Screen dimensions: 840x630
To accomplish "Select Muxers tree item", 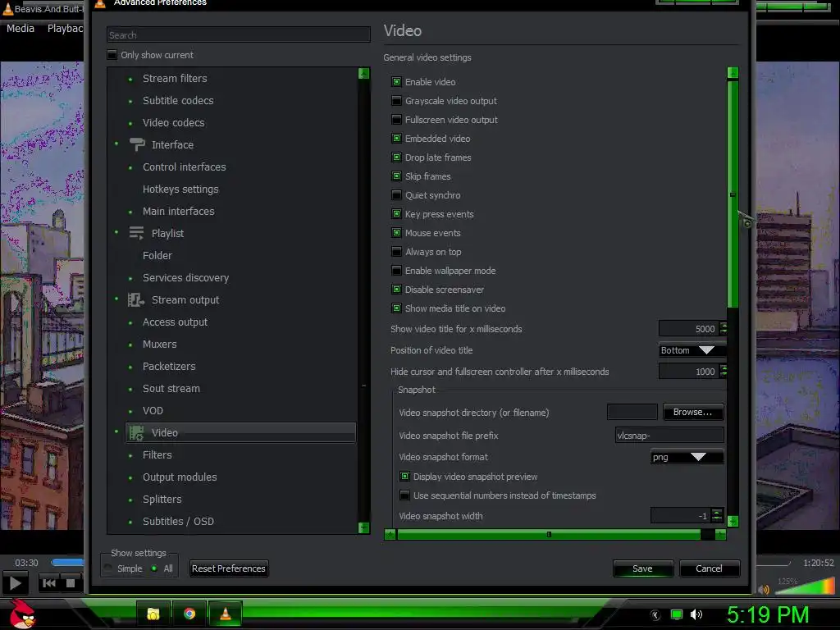I will pos(160,344).
